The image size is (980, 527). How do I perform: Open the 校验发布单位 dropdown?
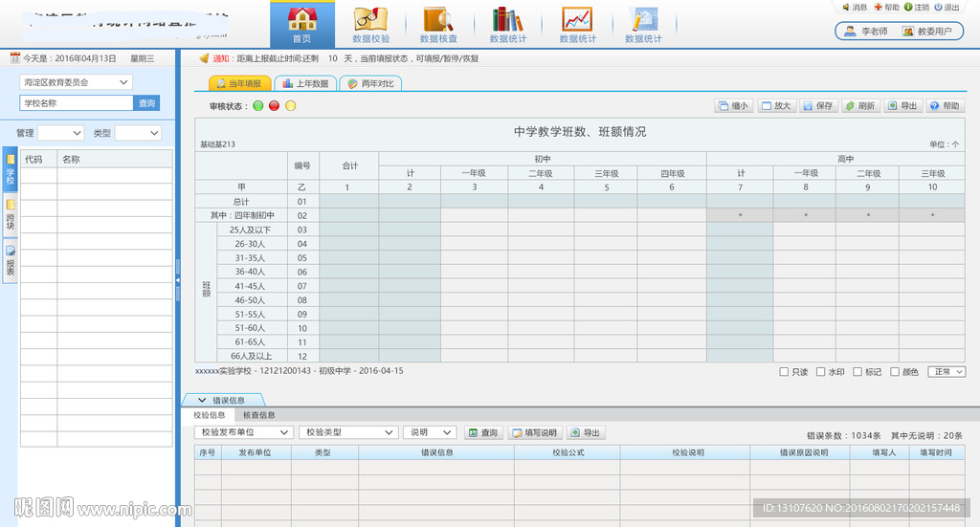(244, 432)
